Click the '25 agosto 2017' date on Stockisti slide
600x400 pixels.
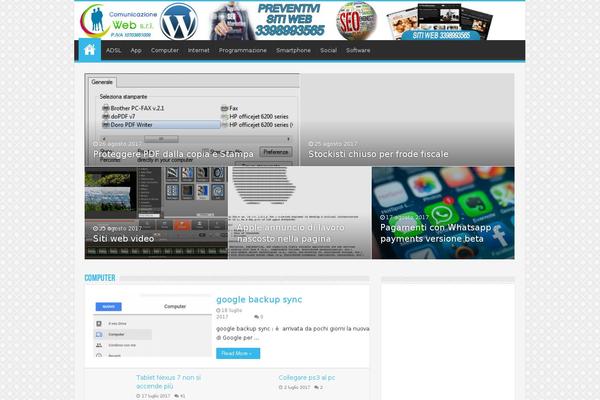coord(333,144)
